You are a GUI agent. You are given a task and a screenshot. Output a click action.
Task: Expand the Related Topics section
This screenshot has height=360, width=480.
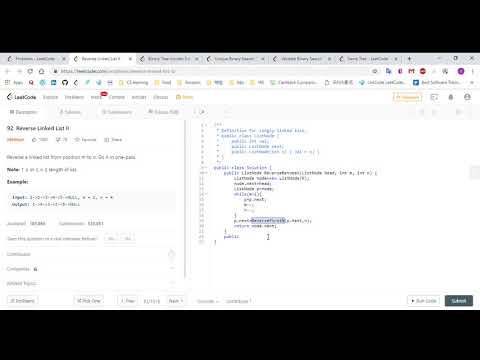tap(91, 283)
